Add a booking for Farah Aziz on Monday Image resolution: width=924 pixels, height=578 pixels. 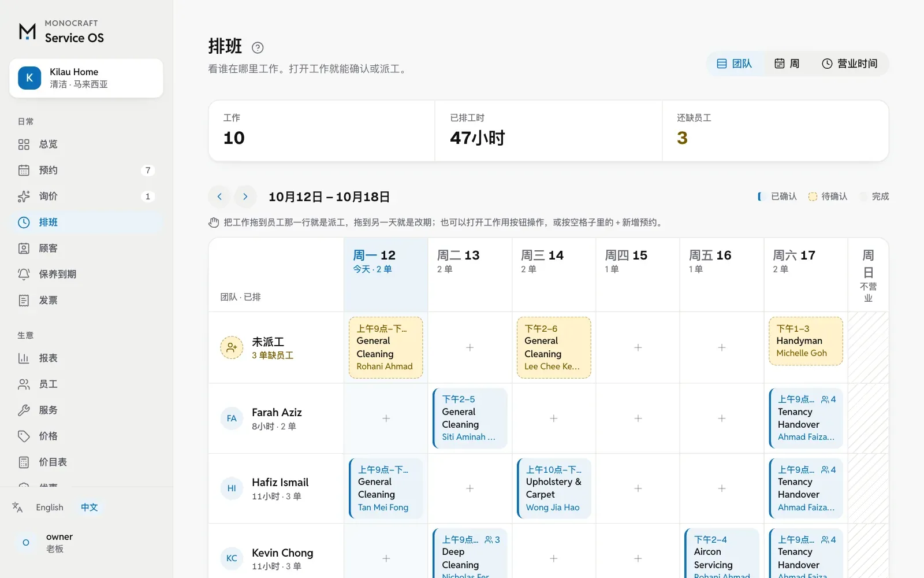click(386, 418)
